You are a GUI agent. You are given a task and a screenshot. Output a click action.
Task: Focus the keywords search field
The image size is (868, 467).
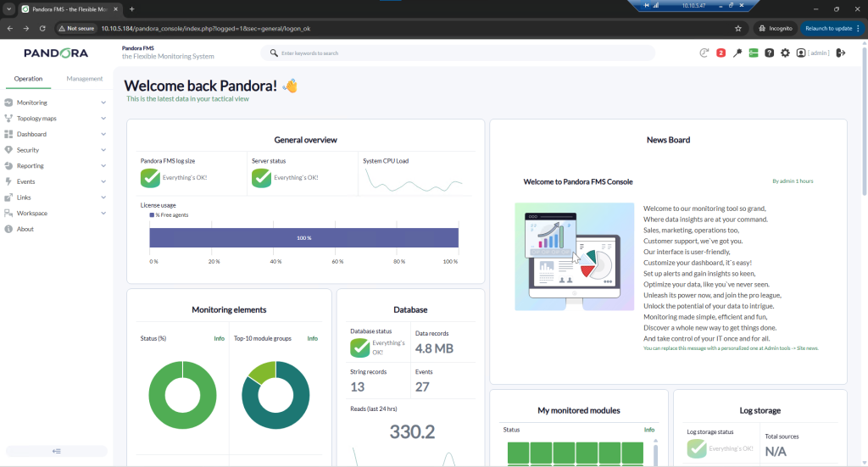pyautogui.click(x=458, y=53)
